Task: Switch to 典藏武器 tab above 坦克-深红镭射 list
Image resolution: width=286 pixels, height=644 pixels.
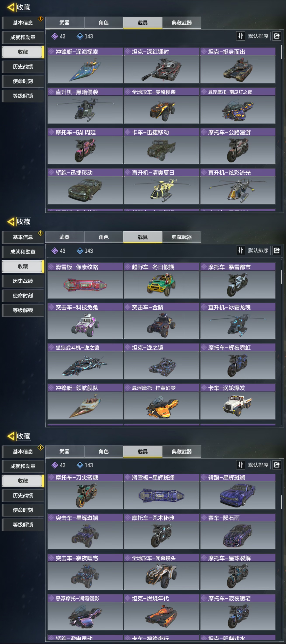Action: click(x=182, y=23)
